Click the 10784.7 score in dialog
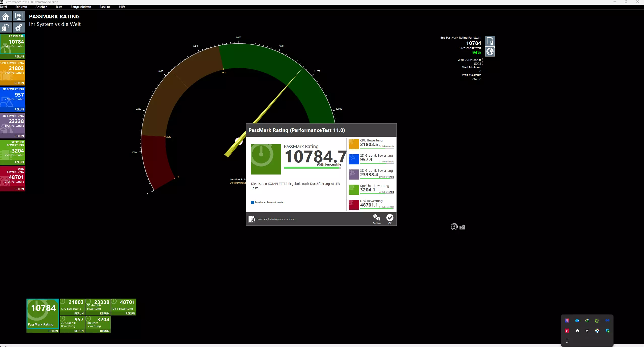 click(x=315, y=156)
